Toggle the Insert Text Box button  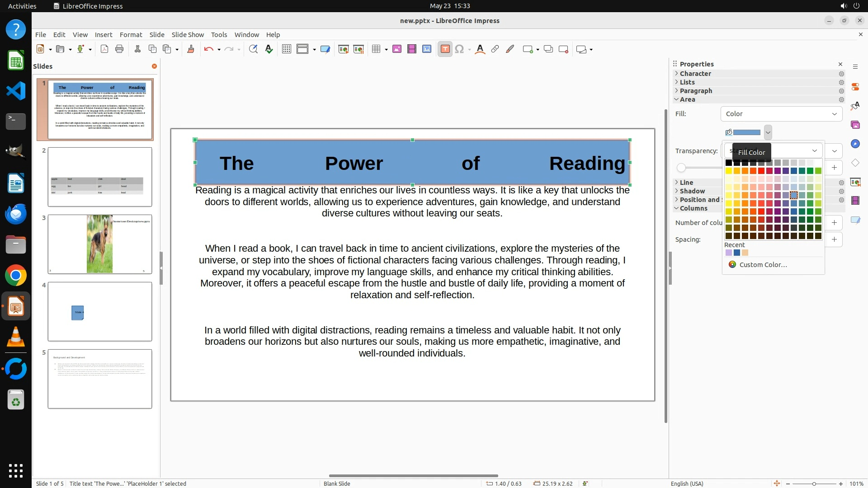click(x=445, y=49)
